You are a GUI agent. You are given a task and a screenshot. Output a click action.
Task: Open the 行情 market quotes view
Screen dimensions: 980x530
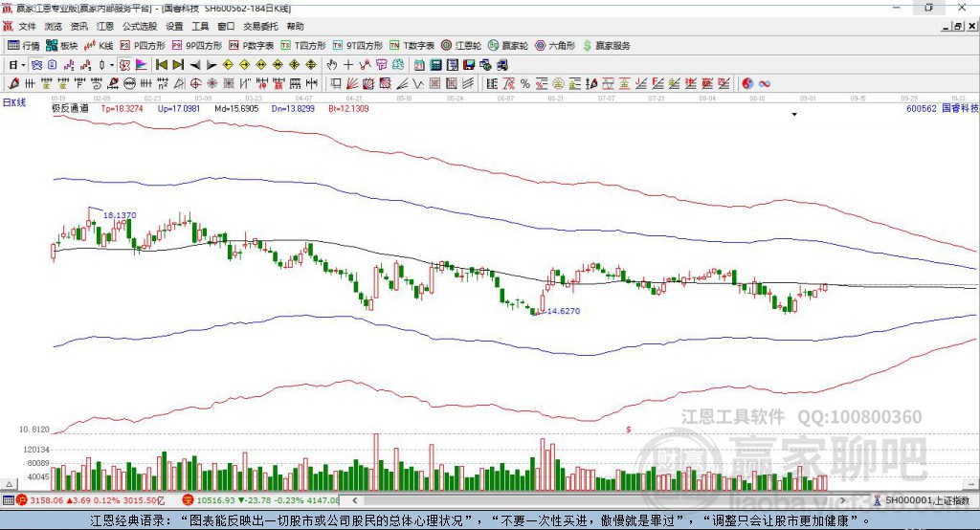click(23, 46)
